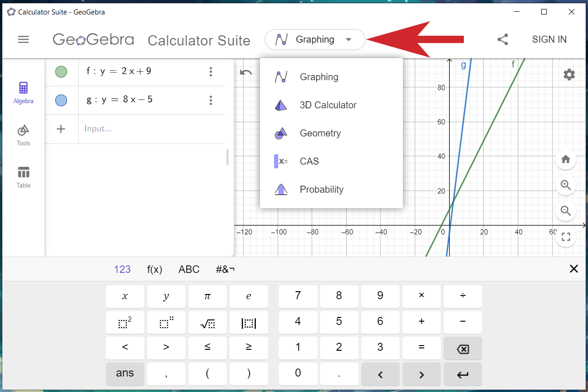Zoom out of the graph
588x392 pixels.
(x=566, y=211)
